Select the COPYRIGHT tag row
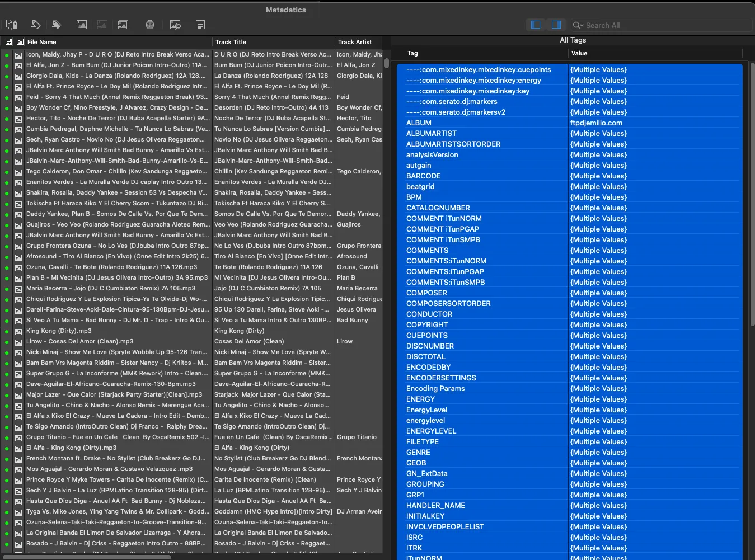755x560 pixels. 569,325
